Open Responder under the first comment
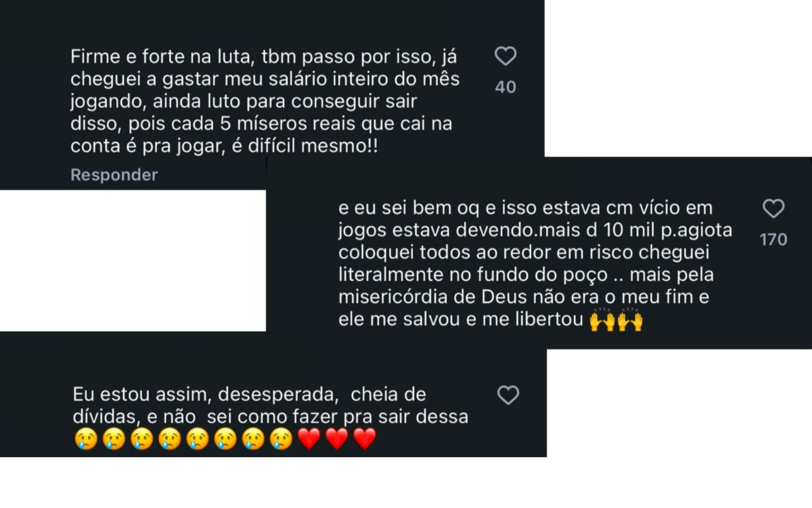Viewport: 812px width, 508px height. pos(114,175)
